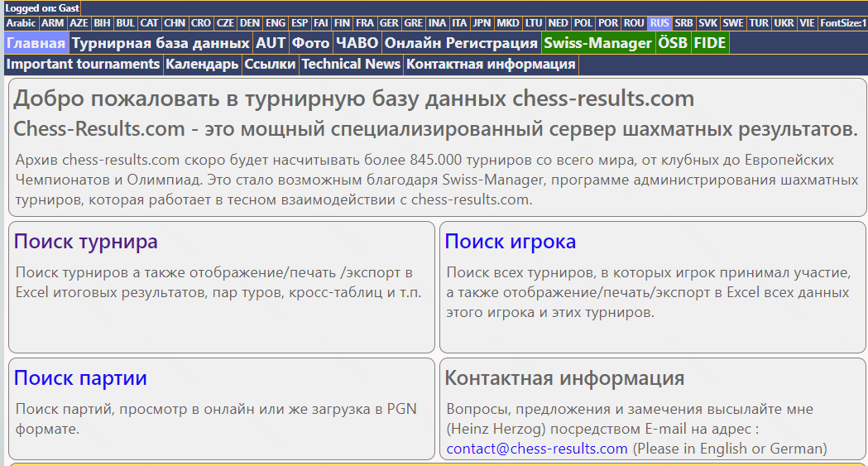
Task: Switch to SVK language
Action: coord(708,23)
